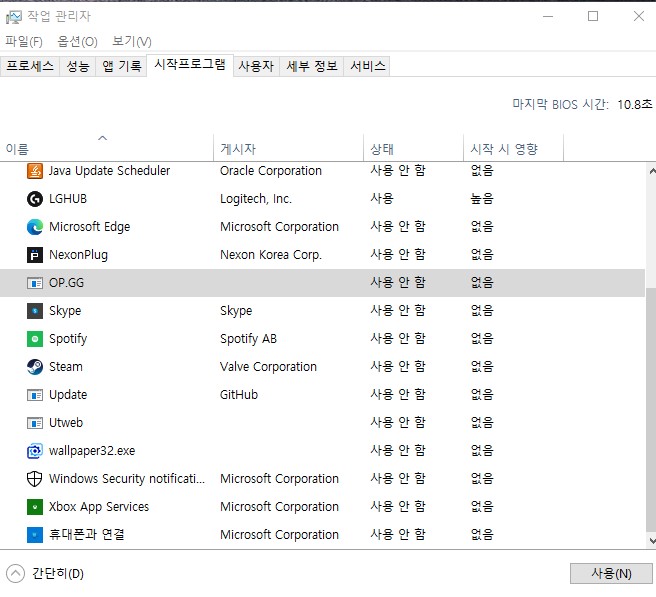Screen dimensions: 656x597
Task: Click the 10.8초 BIOS time value
Action: pyautogui.click(x=635, y=105)
